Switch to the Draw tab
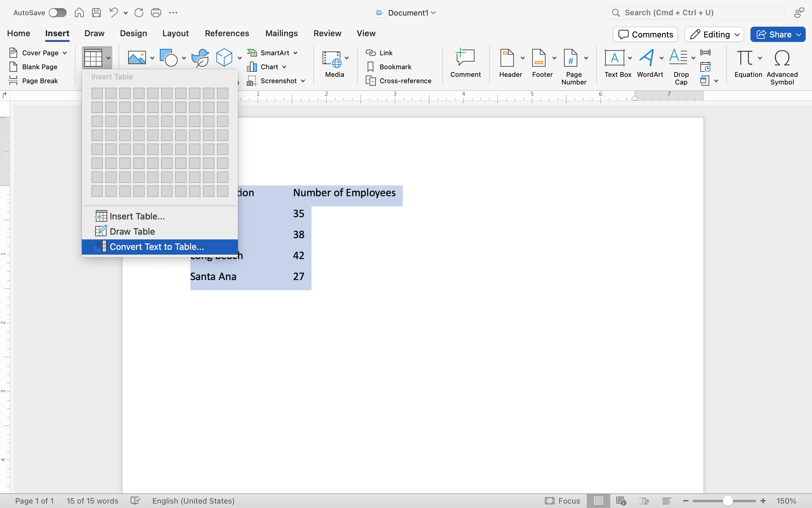 click(94, 33)
